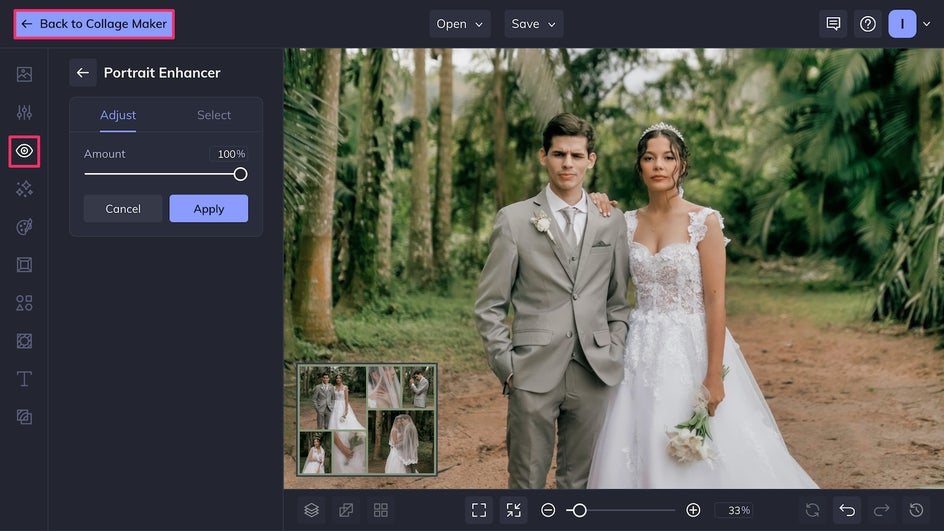Click back arrow beside Portrait Enhancer
This screenshot has width=944, height=531.
83,73
